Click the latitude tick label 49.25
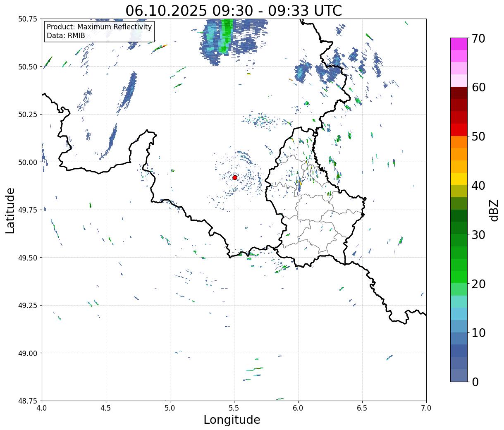The width and height of the screenshot is (504, 430). (x=28, y=306)
